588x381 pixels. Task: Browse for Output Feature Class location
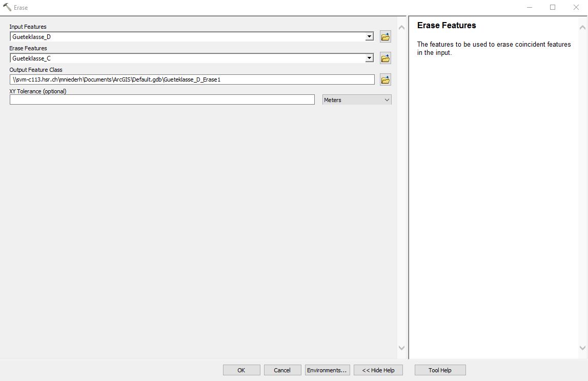(x=385, y=80)
